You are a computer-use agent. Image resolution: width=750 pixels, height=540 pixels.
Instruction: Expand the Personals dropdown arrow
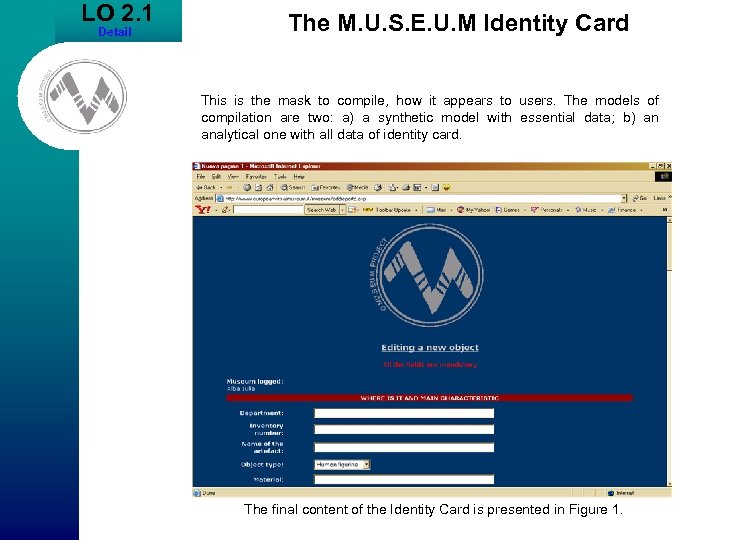coord(568,210)
